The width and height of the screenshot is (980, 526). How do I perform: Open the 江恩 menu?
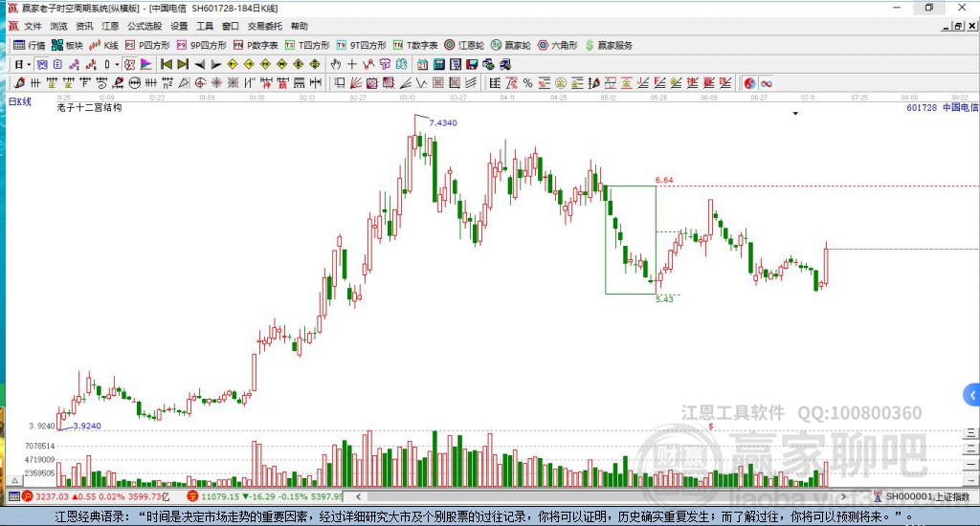click(110, 26)
